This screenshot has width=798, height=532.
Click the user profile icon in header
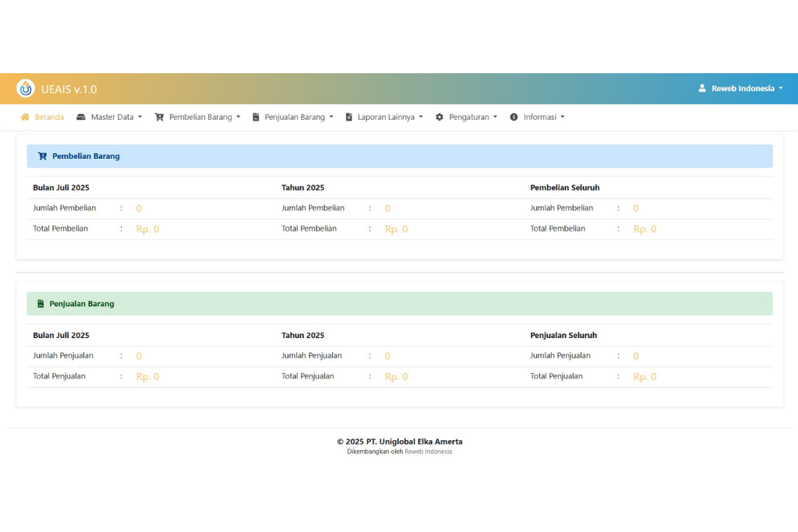[701, 89]
